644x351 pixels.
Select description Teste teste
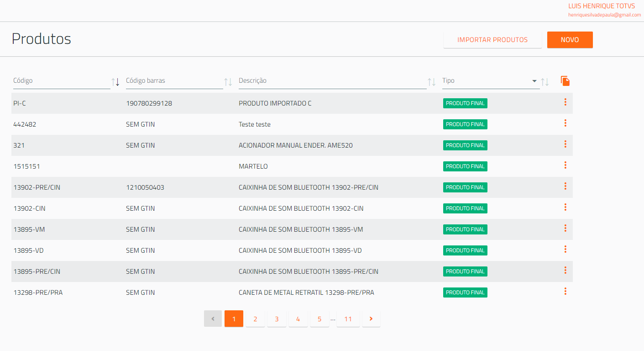[x=255, y=124]
